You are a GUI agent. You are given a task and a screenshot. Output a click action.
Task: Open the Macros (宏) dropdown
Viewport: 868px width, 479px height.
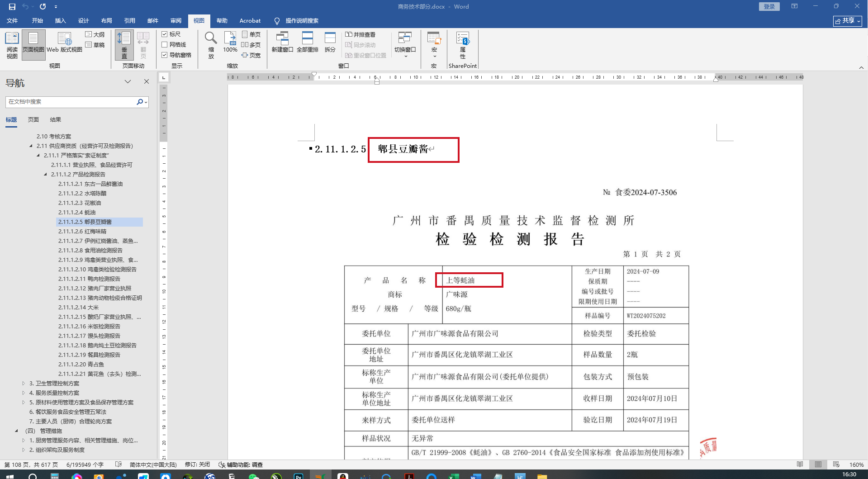[434, 45]
